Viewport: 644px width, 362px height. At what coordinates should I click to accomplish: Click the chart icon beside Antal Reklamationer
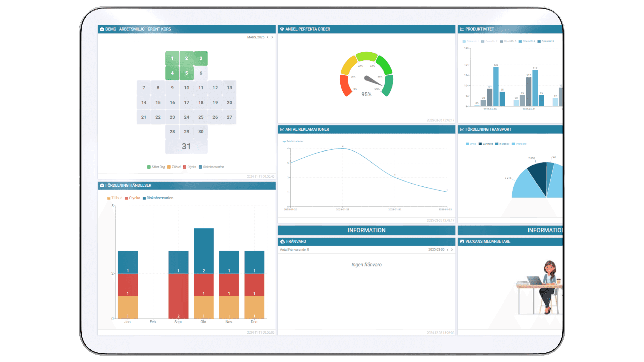[x=282, y=129]
